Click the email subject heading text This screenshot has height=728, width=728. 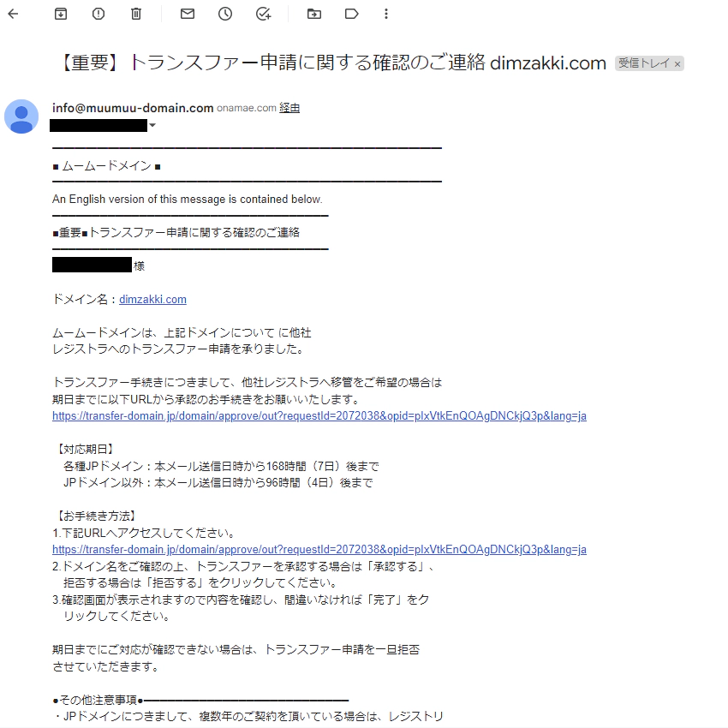333,63
